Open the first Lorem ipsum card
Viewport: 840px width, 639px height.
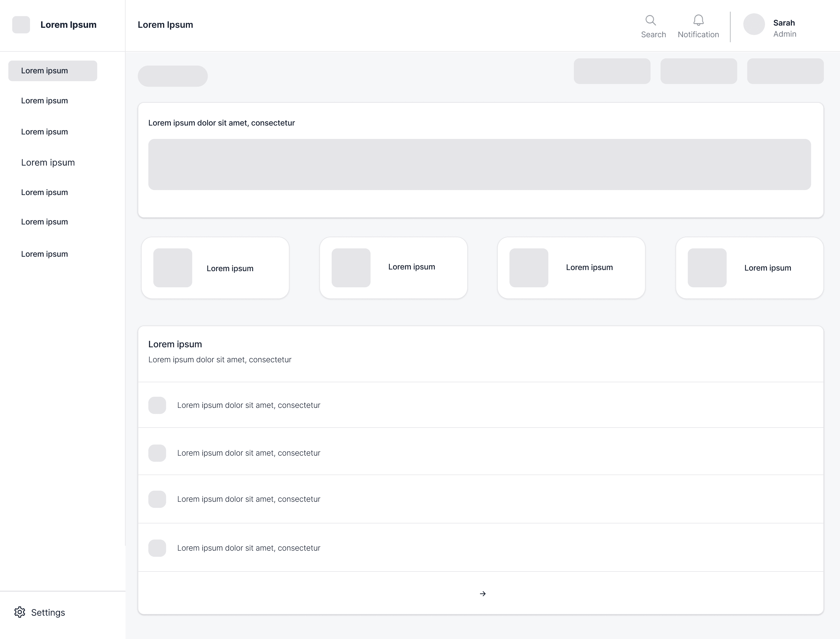click(215, 268)
